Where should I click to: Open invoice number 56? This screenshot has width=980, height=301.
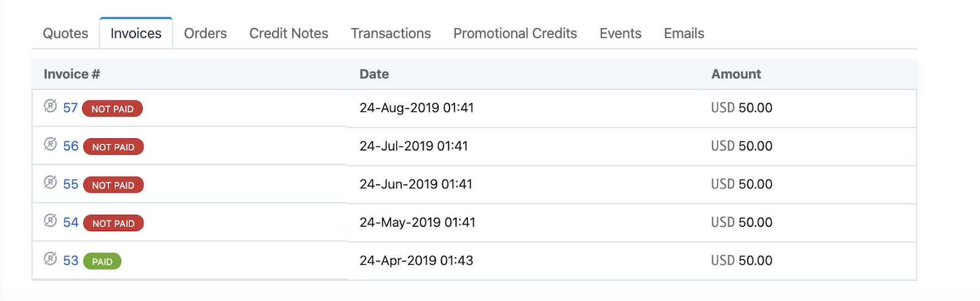(70, 146)
